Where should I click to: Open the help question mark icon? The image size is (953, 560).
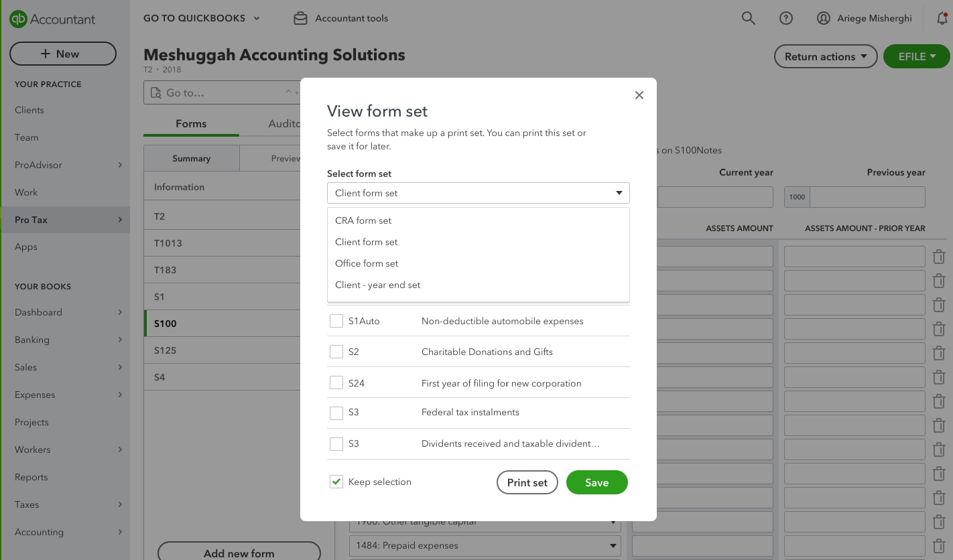click(x=786, y=19)
